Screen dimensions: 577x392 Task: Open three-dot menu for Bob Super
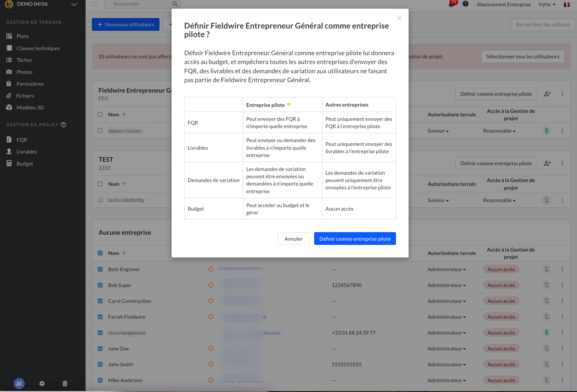[x=562, y=285]
